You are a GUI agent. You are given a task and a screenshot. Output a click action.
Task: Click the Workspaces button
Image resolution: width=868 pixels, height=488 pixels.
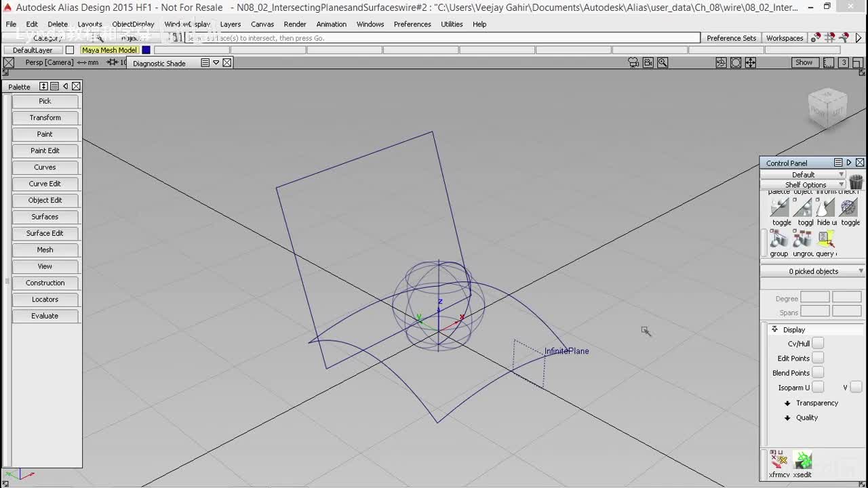coord(785,38)
